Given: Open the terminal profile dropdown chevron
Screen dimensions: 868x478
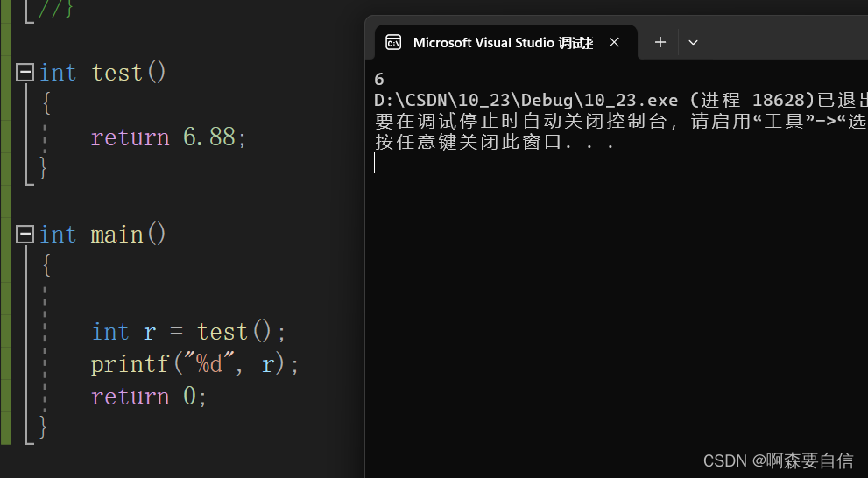Looking at the screenshot, I should 693,43.
